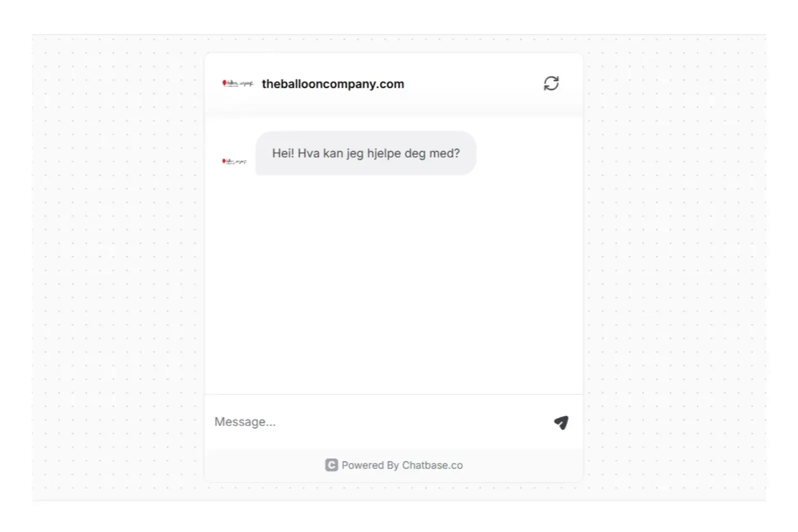The width and height of the screenshot is (798, 532).
Task: Click the bot avatar beside the greeting
Action: click(234, 162)
